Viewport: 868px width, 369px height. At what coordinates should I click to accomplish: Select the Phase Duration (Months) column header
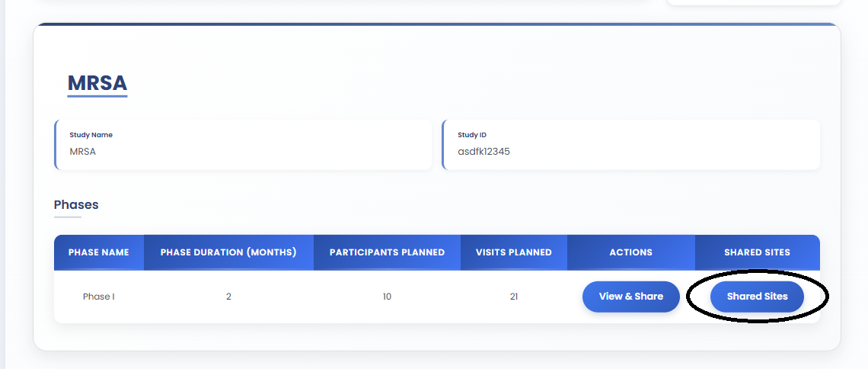pyautogui.click(x=228, y=252)
